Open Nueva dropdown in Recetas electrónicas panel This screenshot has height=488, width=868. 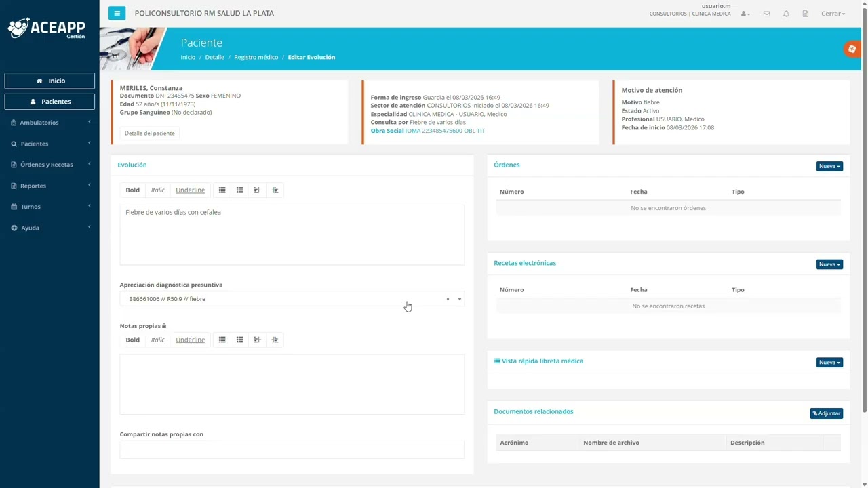point(829,264)
